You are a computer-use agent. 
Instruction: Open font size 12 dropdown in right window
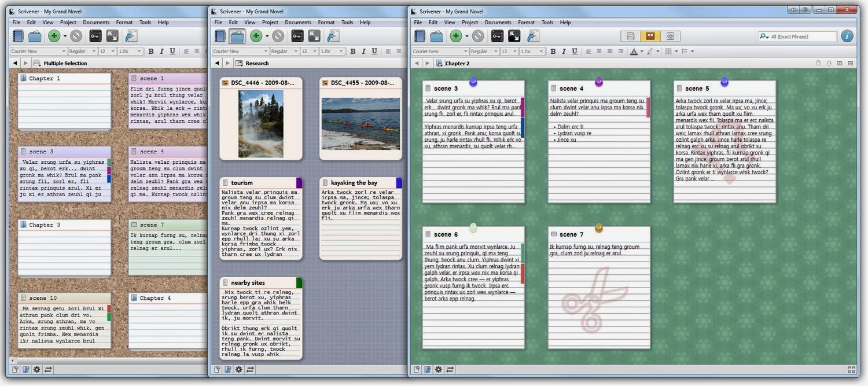pos(509,52)
